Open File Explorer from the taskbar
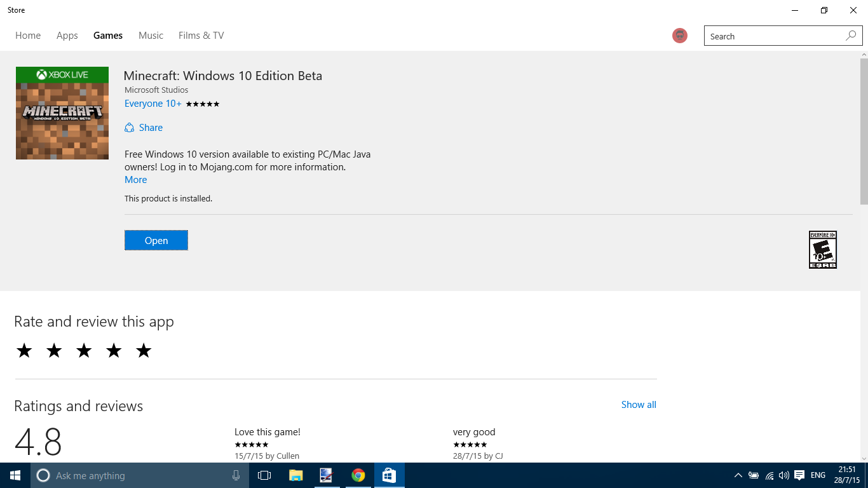 click(x=295, y=475)
